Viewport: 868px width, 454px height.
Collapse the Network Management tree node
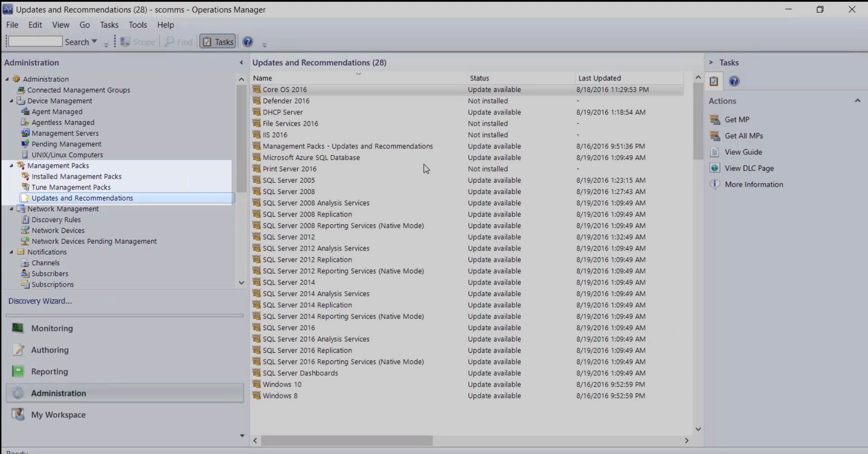[11, 209]
